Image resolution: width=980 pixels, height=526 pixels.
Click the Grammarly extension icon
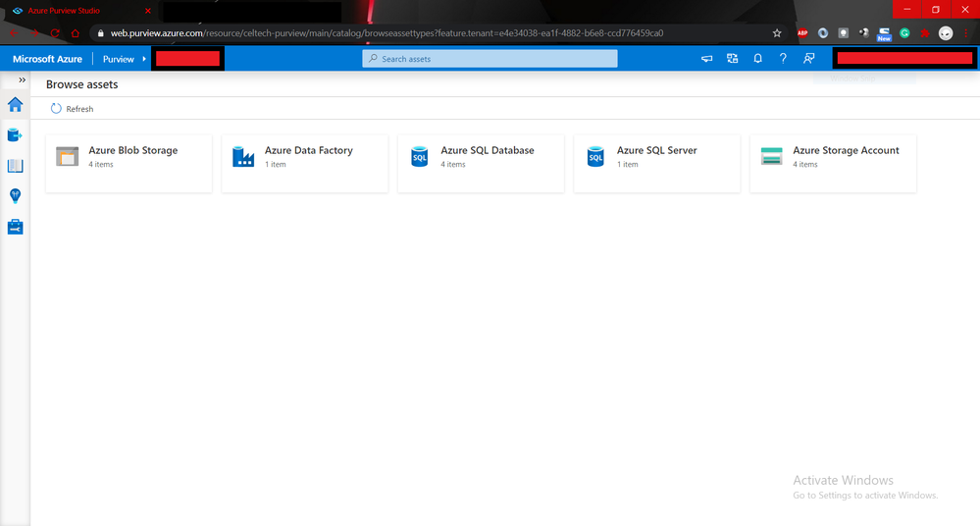click(x=904, y=33)
